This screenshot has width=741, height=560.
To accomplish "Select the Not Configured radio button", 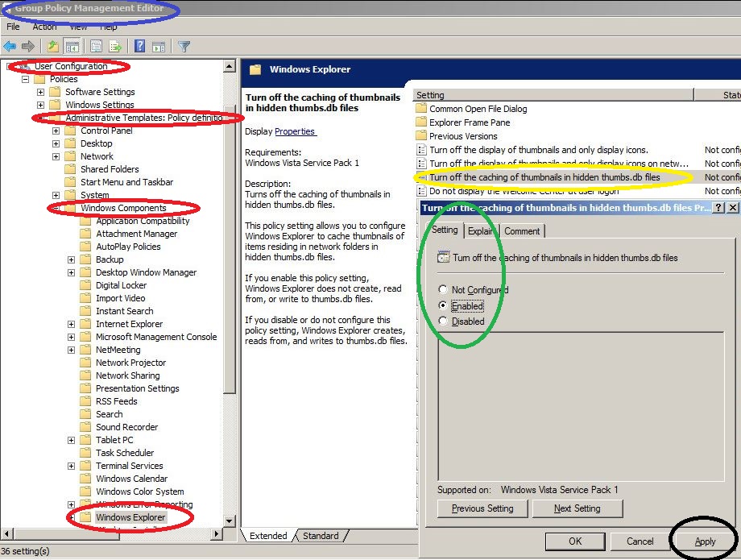I will 443,289.
